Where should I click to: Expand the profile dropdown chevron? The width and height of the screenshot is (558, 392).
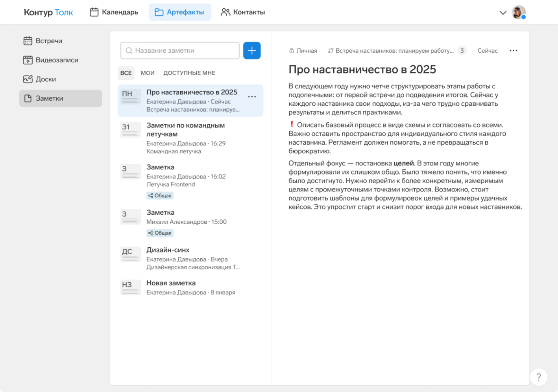(x=503, y=13)
